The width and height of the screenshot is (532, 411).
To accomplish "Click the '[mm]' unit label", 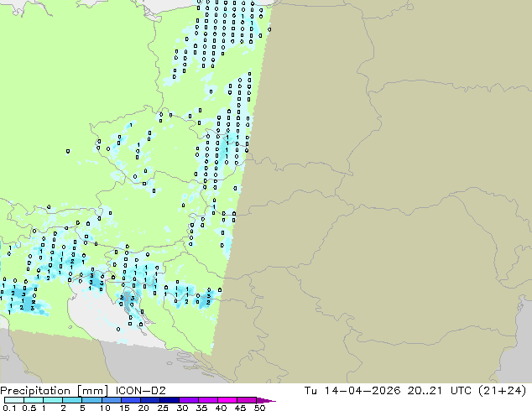I will tap(93, 391).
